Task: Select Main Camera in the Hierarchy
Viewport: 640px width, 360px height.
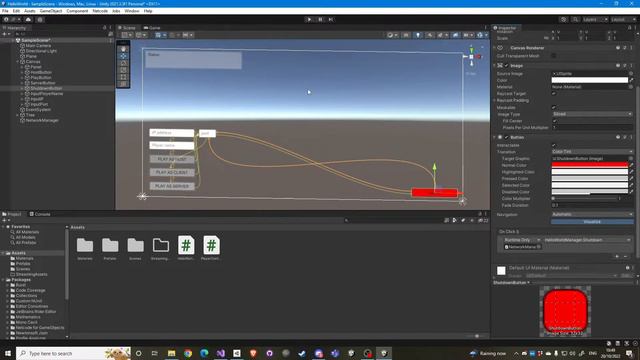Action: [x=38, y=46]
